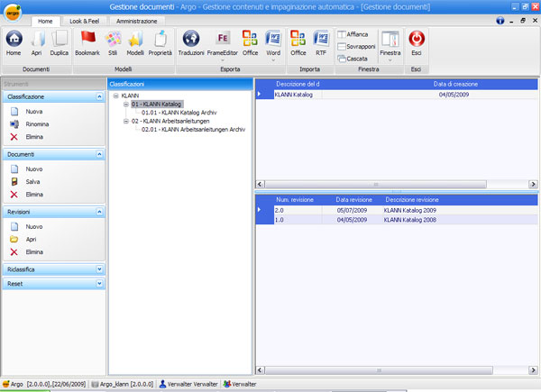
Task: Select 01.01 - KLANN Katalog Archiv
Action: click(x=179, y=113)
